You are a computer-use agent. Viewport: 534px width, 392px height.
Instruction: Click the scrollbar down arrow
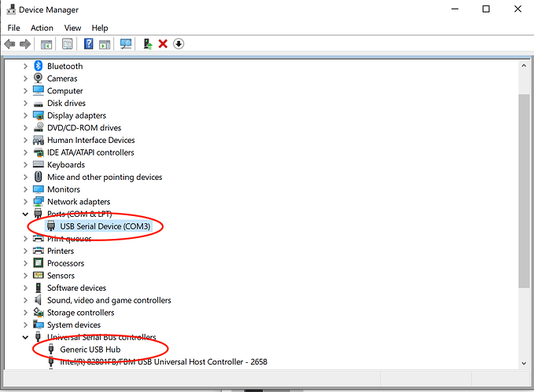point(524,363)
